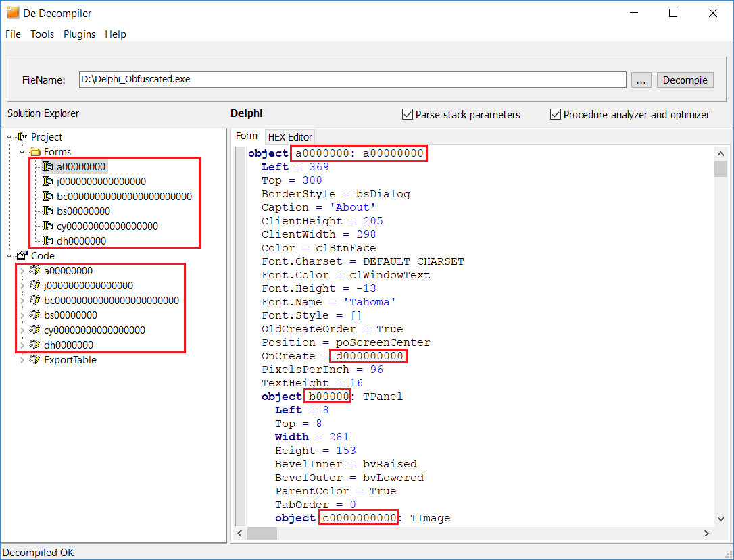Switch to the Form tab
The width and height of the screenshot is (734, 560).
click(247, 136)
